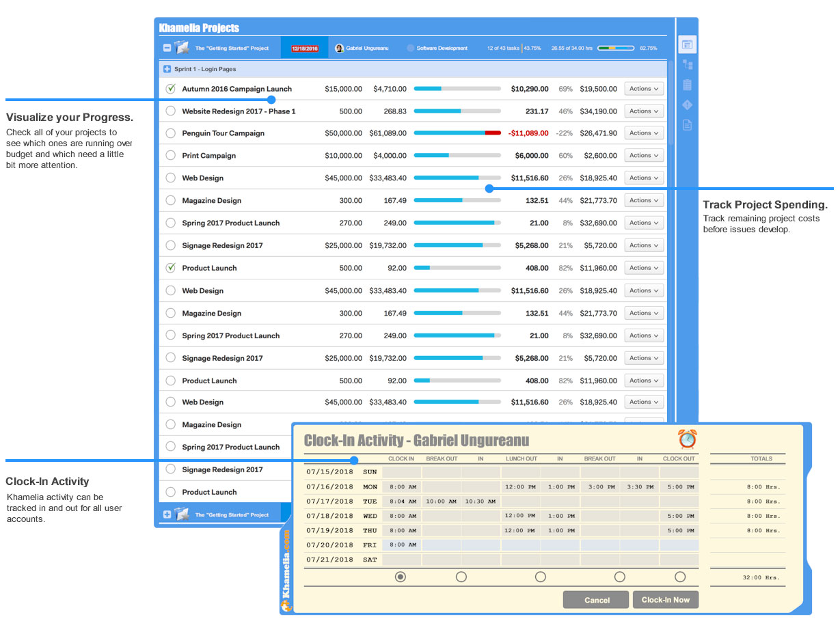Click the 26.55 of 34.00 hrs text
Viewport: 840px width, 632px height.
pyautogui.click(x=571, y=49)
